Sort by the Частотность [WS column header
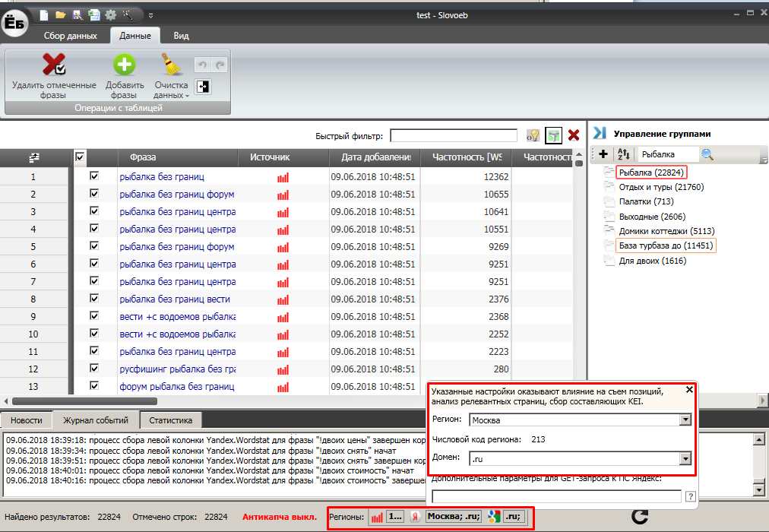The image size is (769, 532). pos(466,157)
